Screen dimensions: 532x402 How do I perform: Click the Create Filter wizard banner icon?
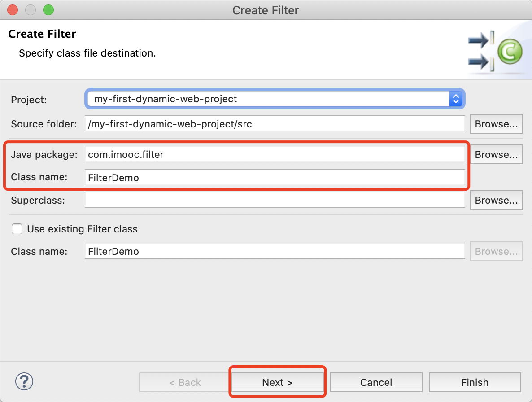495,52
